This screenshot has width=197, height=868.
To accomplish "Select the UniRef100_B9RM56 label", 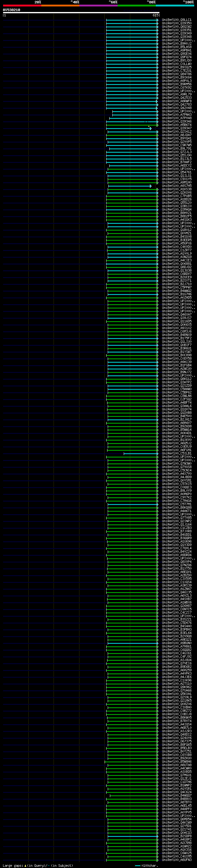I will [176, 84].
